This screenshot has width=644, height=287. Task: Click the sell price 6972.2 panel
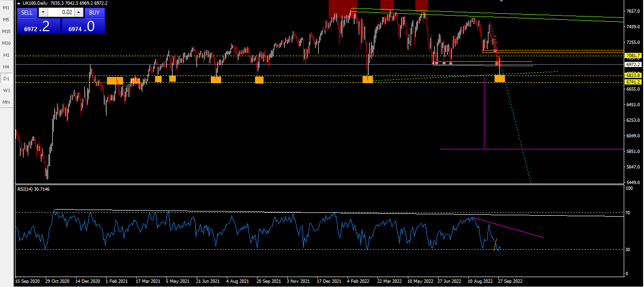pyautogui.click(x=39, y=26)
